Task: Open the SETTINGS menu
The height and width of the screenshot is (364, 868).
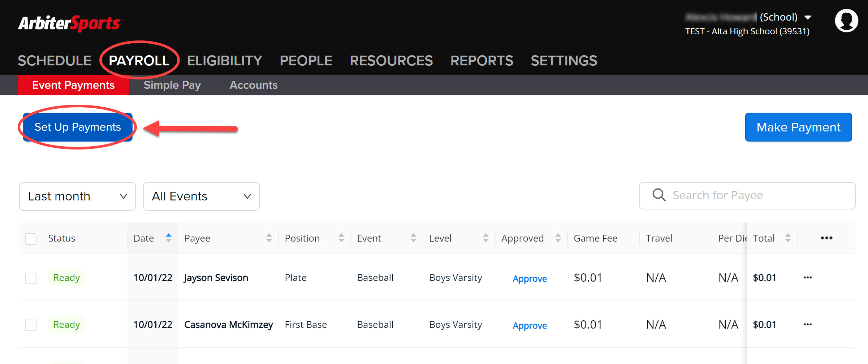Action: (564, 61)
